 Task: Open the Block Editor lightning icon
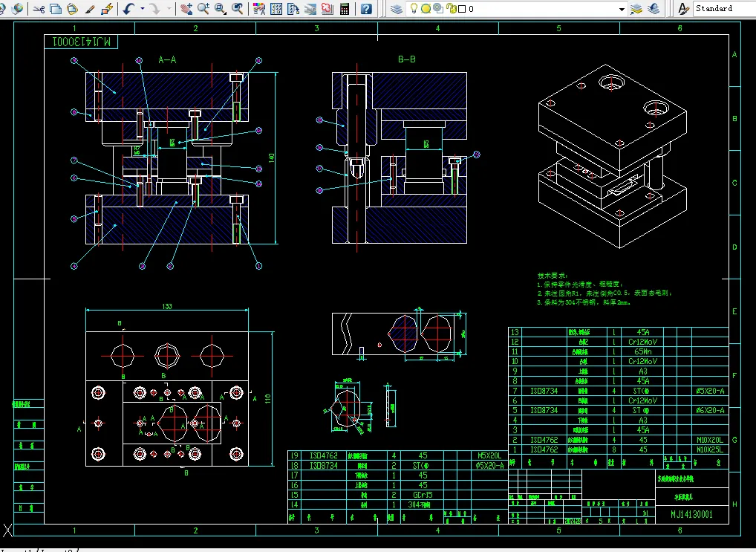[x=107, y=9]
